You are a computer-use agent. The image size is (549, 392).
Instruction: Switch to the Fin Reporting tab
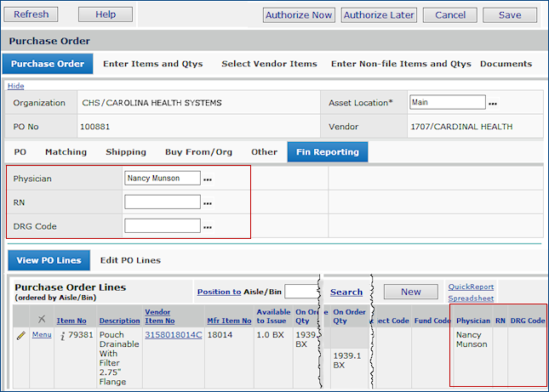(328, 152)
